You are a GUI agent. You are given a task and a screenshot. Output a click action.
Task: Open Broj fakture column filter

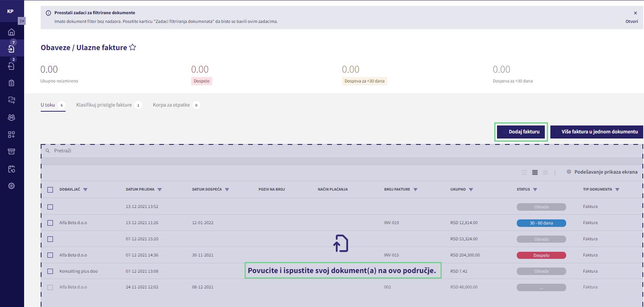(415, 189)
